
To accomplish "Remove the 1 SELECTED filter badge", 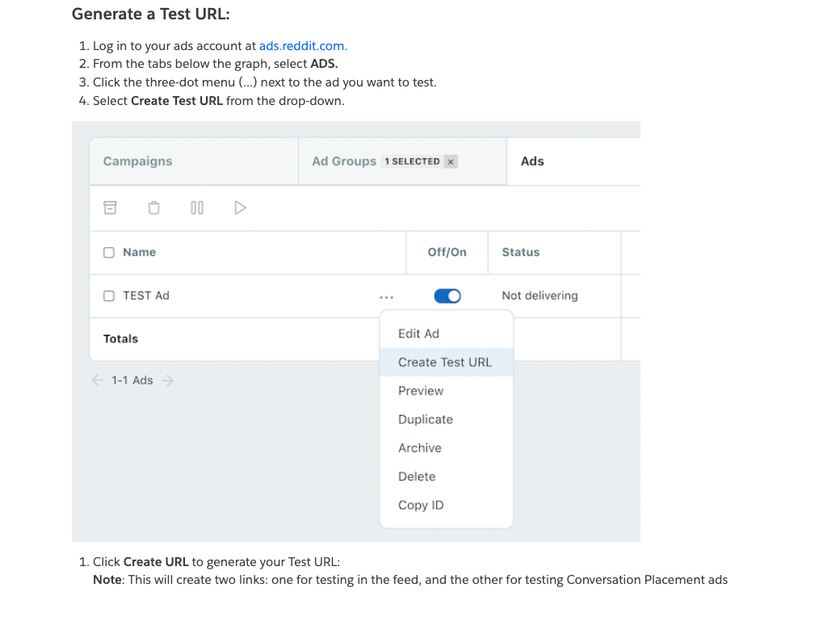I will click(x=451, y=162).
